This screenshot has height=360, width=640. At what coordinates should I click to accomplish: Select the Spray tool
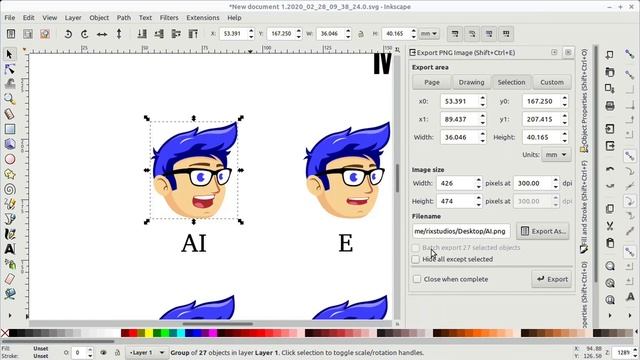[x=10, y=264]
